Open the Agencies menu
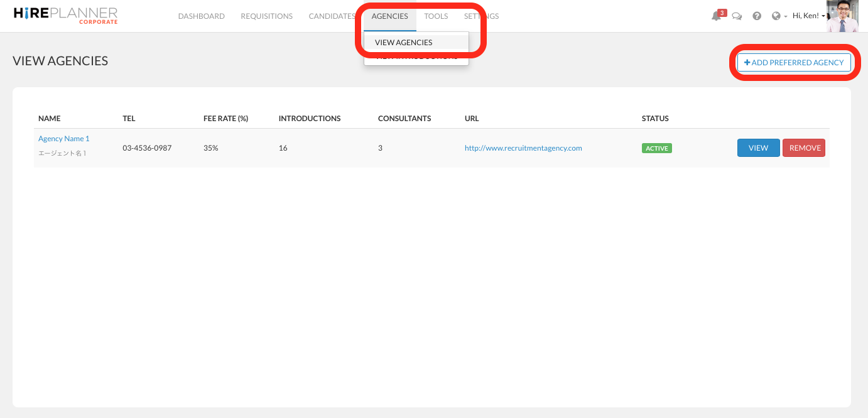 point(389,16)
